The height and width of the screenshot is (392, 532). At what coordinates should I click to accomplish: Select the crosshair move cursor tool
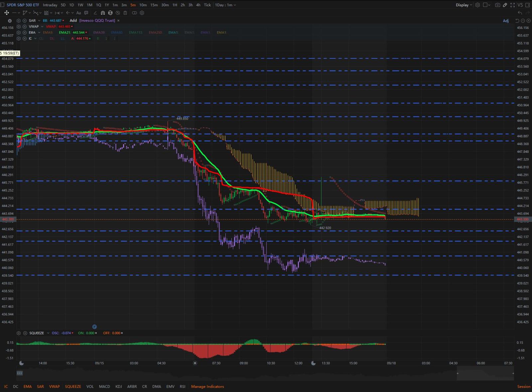pyautogui.click(x=6, y=13)
